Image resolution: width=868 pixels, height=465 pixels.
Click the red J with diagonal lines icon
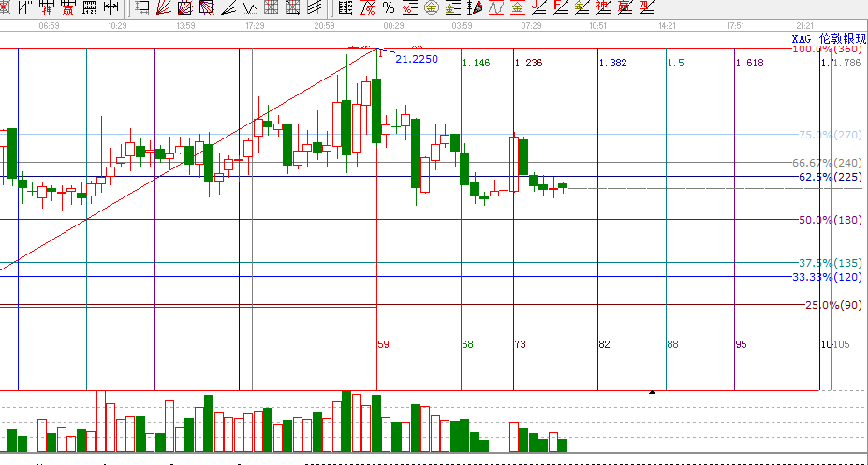click(537, 7)
